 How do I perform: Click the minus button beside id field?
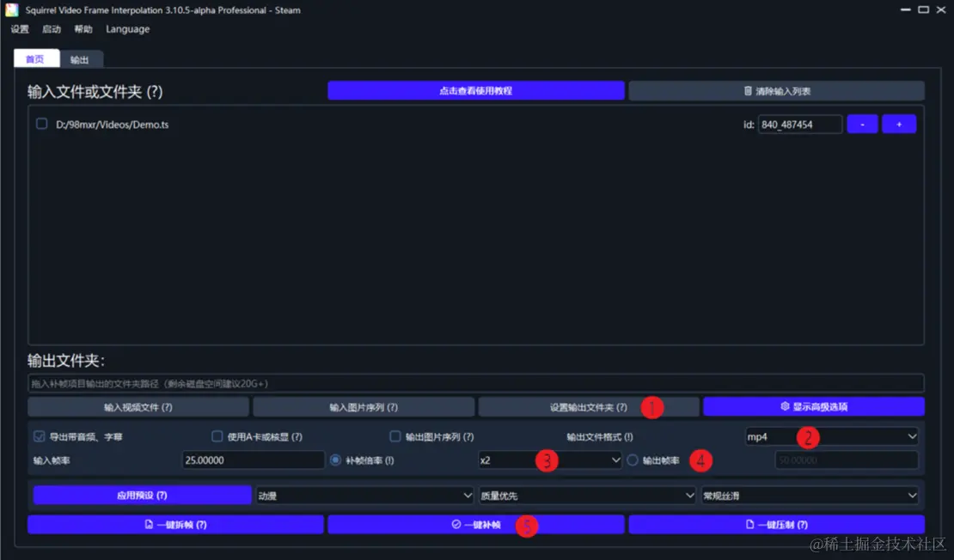coord(863,124)
